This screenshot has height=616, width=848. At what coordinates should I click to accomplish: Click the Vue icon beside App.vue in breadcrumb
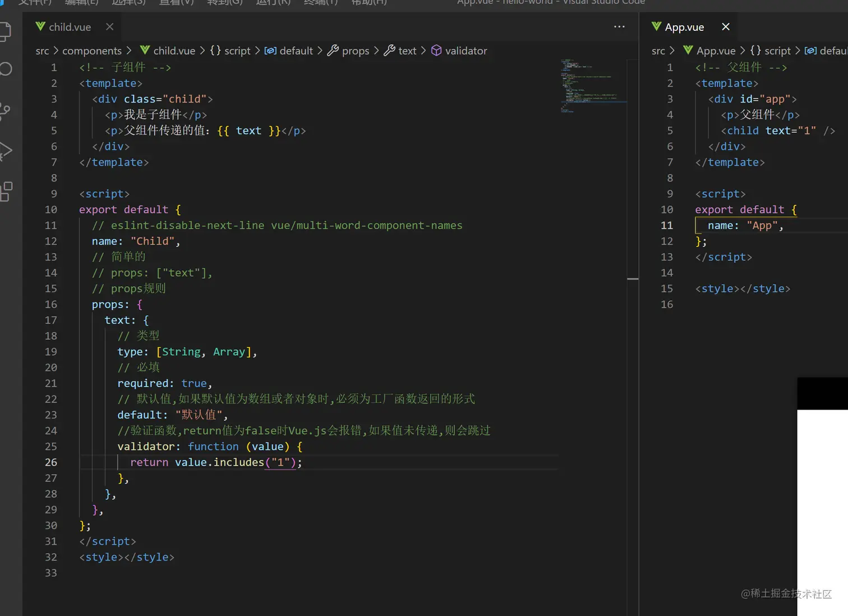(x=688, y=50)
